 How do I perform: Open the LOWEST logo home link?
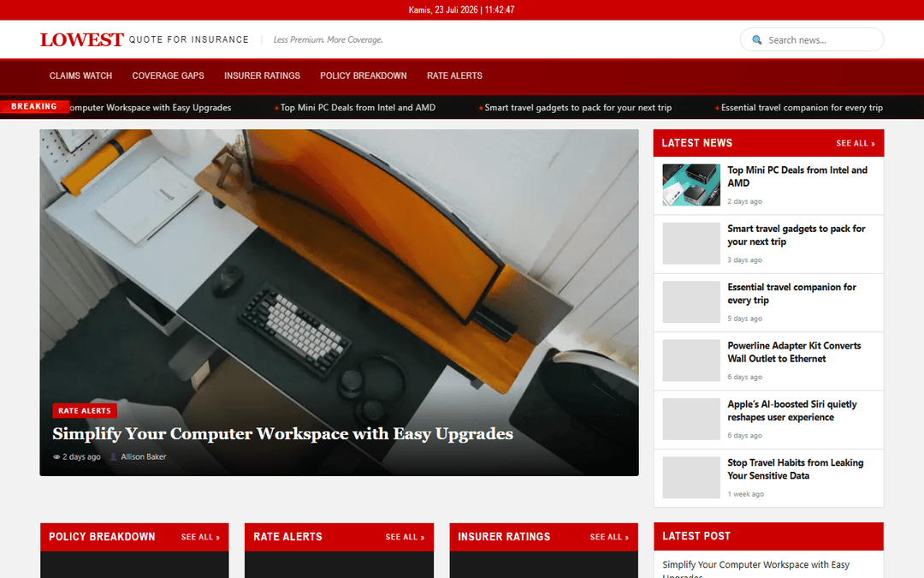click(81, 39)
